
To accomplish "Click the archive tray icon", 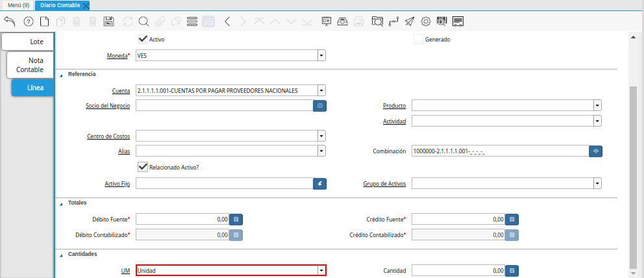I will pos(343,21).
